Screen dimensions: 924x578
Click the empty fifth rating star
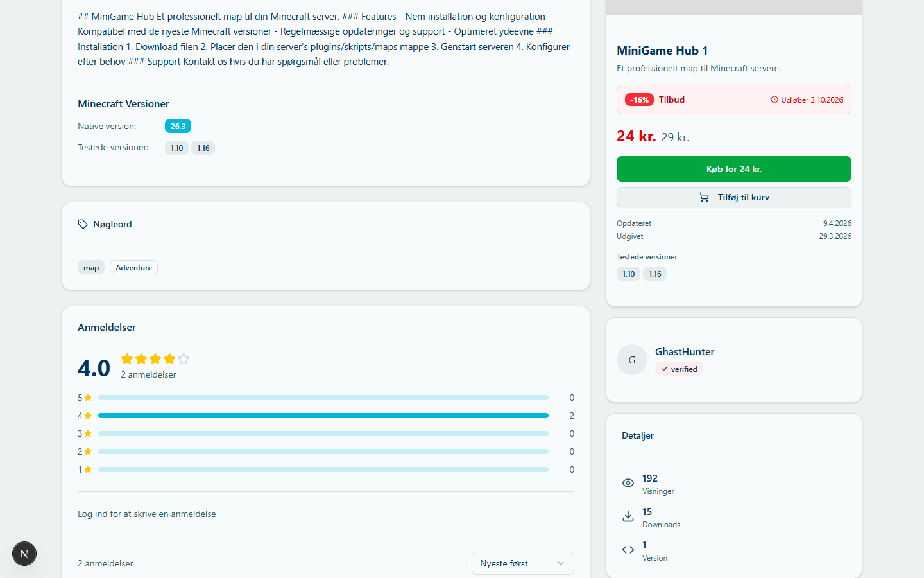[184, 359]
